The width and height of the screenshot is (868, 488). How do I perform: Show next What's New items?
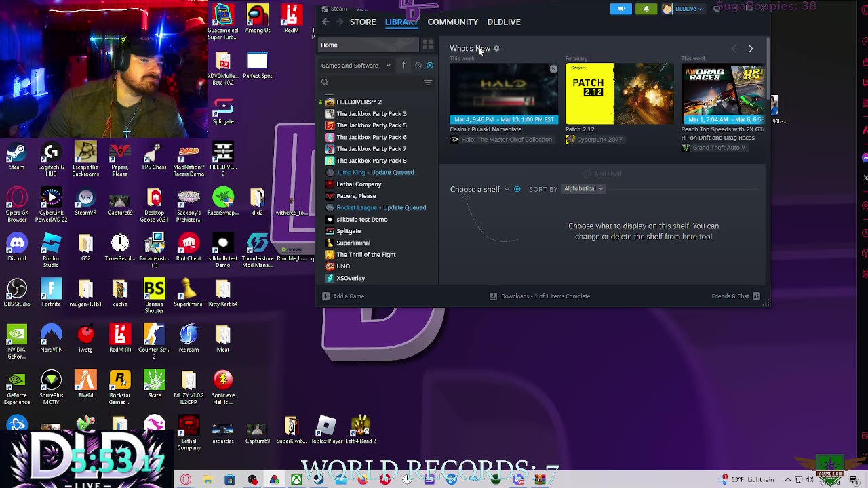point(750,49)
